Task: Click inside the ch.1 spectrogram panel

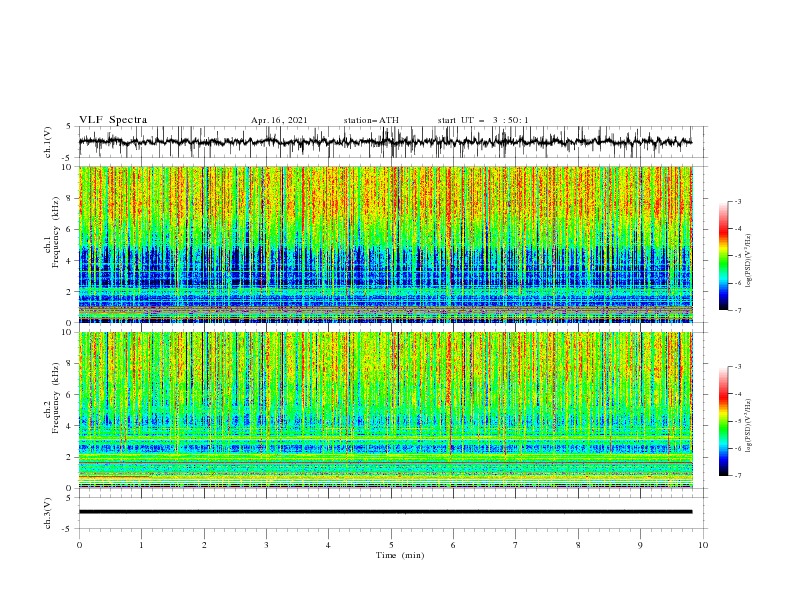Action: pos(385,244)
